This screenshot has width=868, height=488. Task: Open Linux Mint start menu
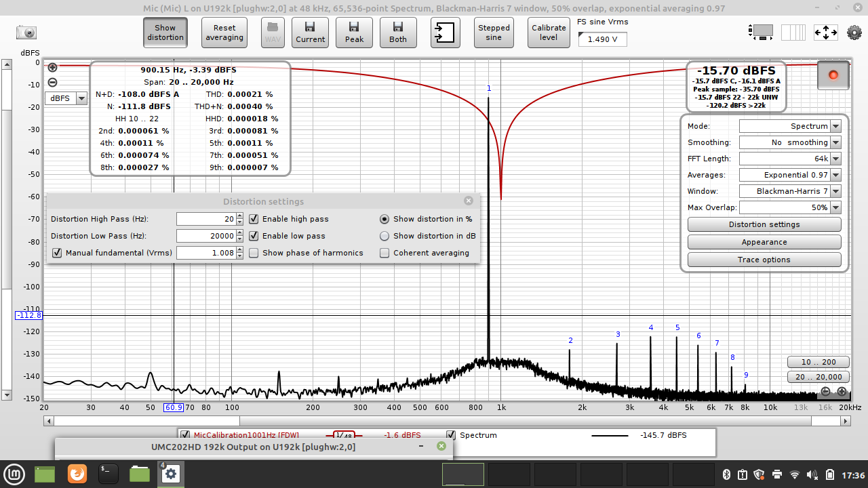point(15,474)
